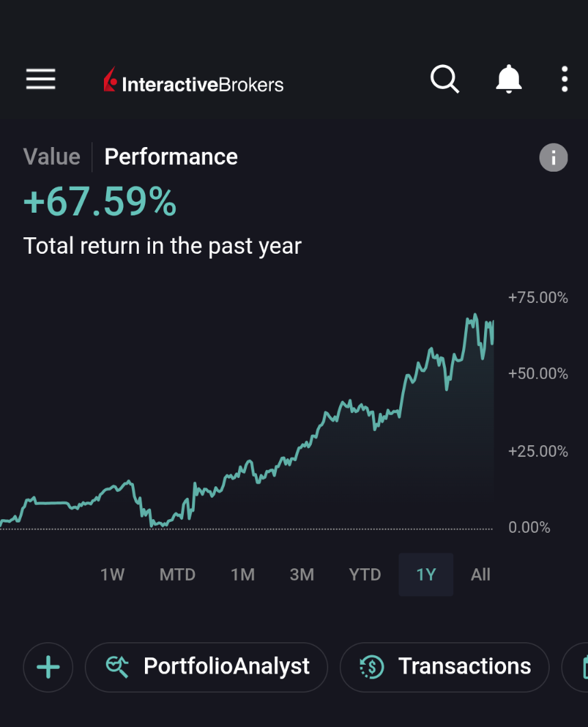Screen dimensions: 588x727
Task: Open the hamburger navigation menu
Action: point(40,80)
